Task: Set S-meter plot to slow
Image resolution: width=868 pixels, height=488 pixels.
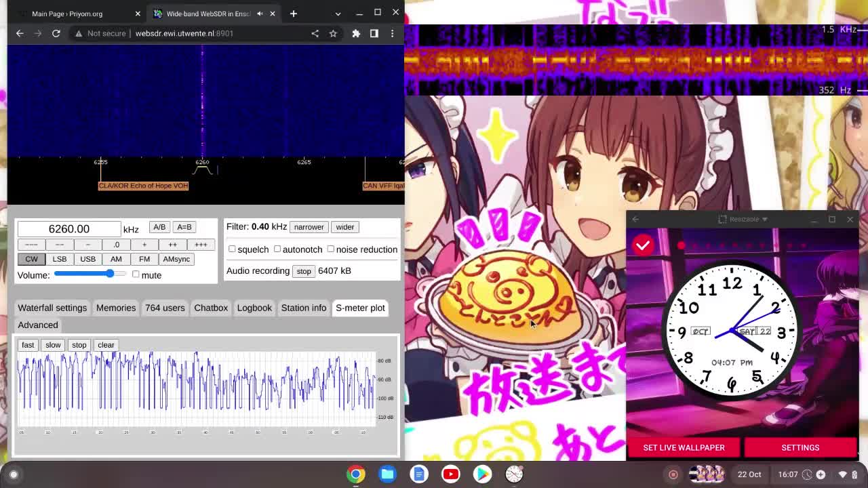Action: [x=53, y=345]
